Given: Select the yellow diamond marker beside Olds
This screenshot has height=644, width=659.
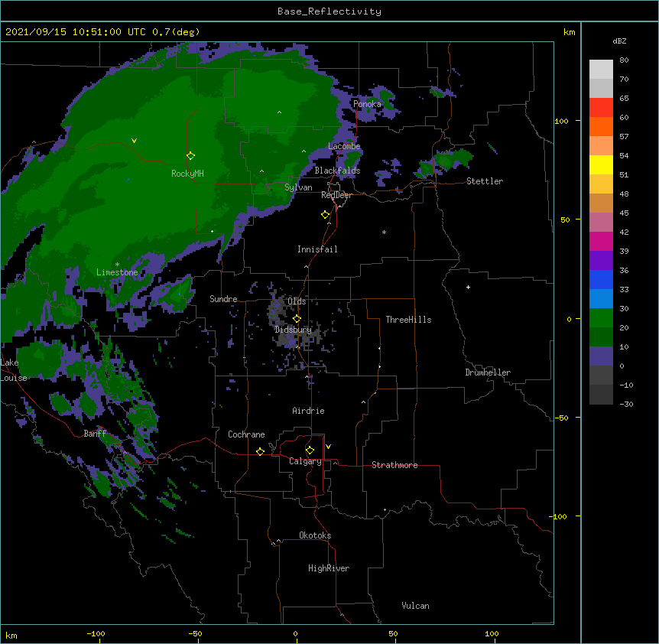Looking at the screenshot, I should coord(297,319).
